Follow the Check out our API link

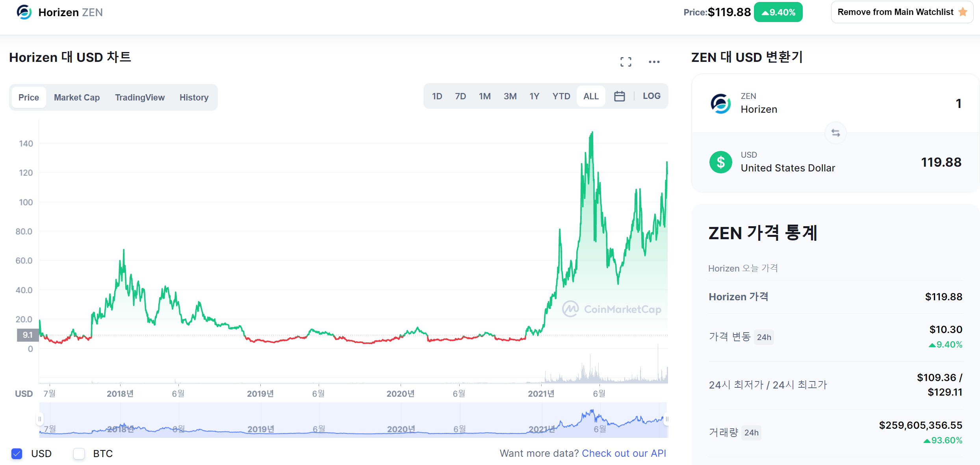click(x=624, y=454)
